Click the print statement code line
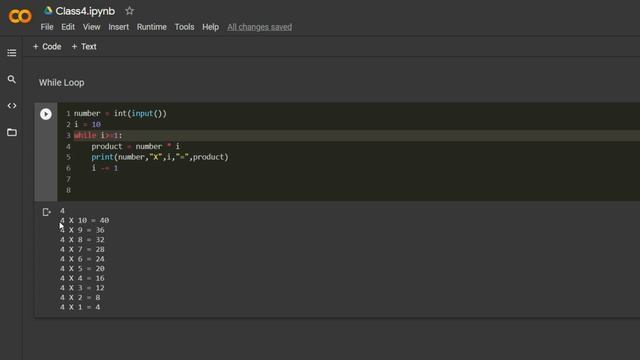 pyautogui.click(x=160, y=157)
